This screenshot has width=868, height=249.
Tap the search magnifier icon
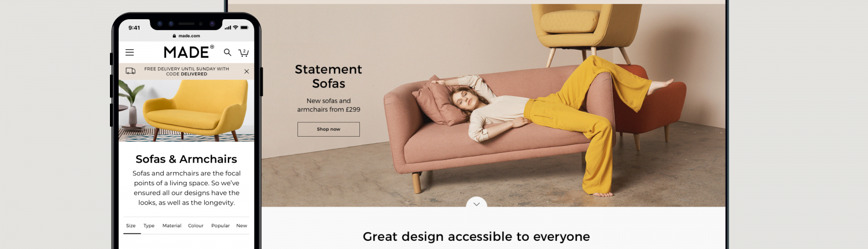[227, 52]
